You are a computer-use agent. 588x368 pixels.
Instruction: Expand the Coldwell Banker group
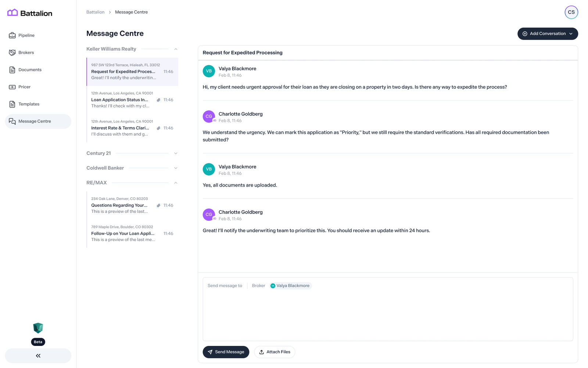click(x=176, y=168)
